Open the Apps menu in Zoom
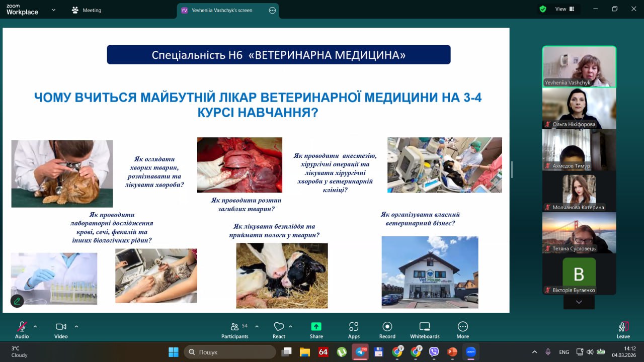This screenshot has width=644, height=362. (354, 329)
